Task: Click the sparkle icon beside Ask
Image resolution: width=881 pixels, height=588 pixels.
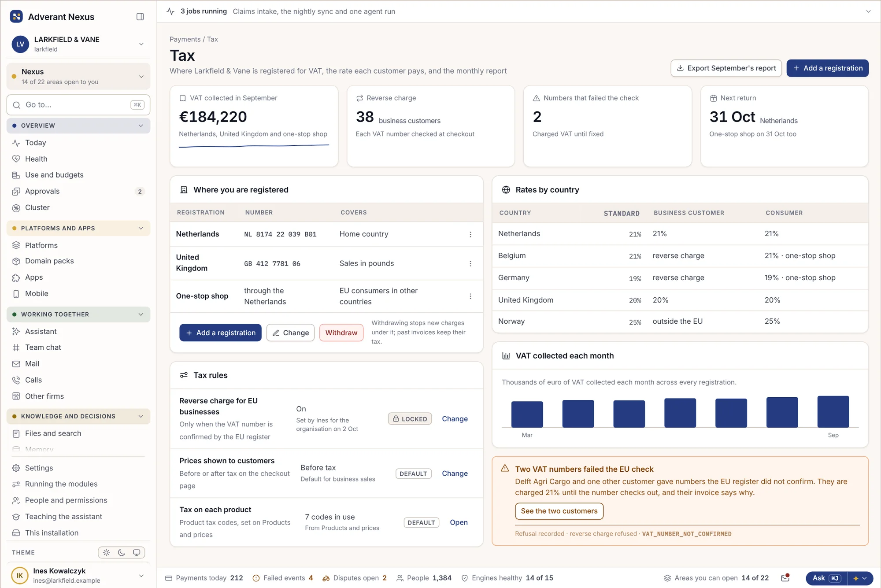Action: [856, 578]
